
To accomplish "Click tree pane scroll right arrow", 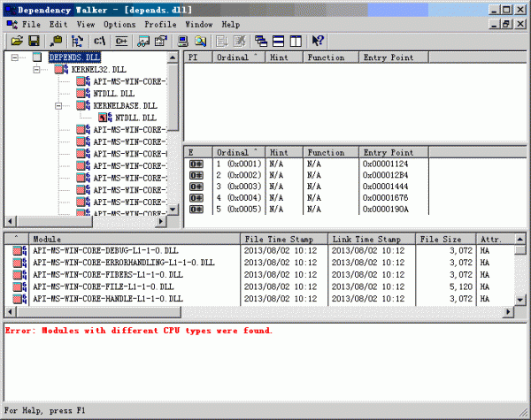I will click(161, 221).
